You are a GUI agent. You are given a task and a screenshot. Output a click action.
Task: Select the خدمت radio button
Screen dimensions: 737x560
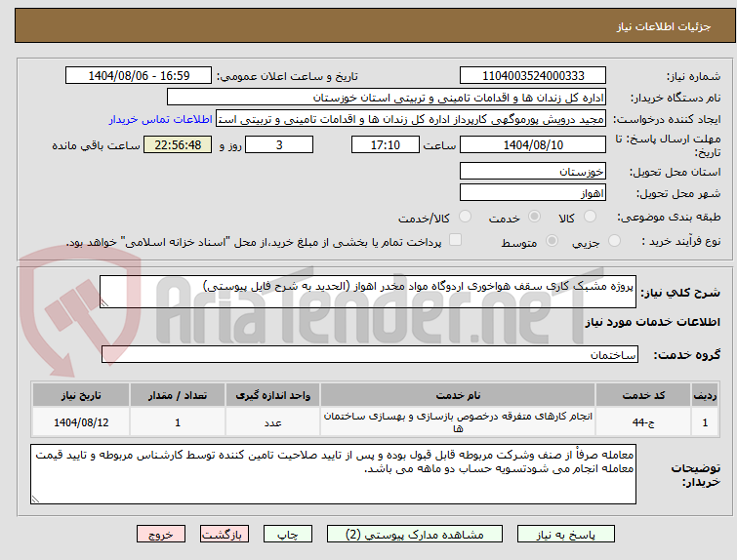(x=534, y=217)
